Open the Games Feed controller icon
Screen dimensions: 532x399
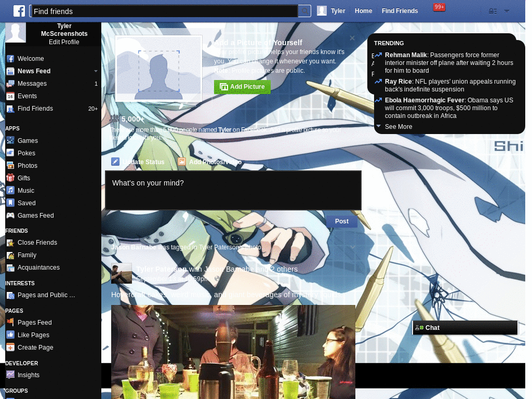tap(10, 216)
